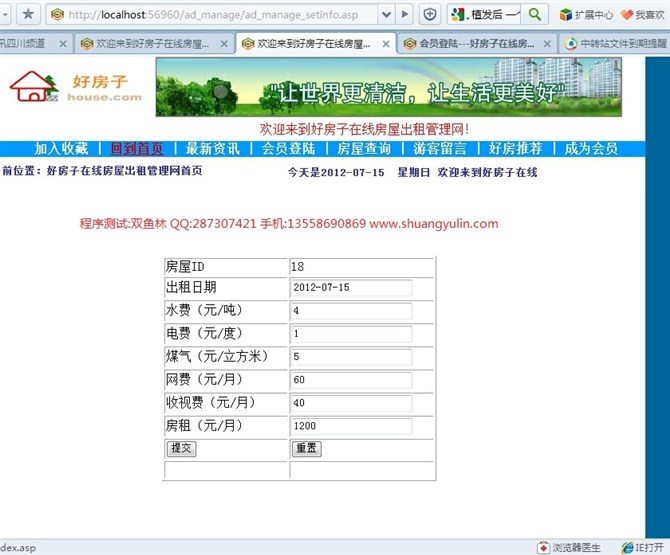
Task: Close the 四川频道 tab
Action: pyautogui.click(x=63, y=44)
